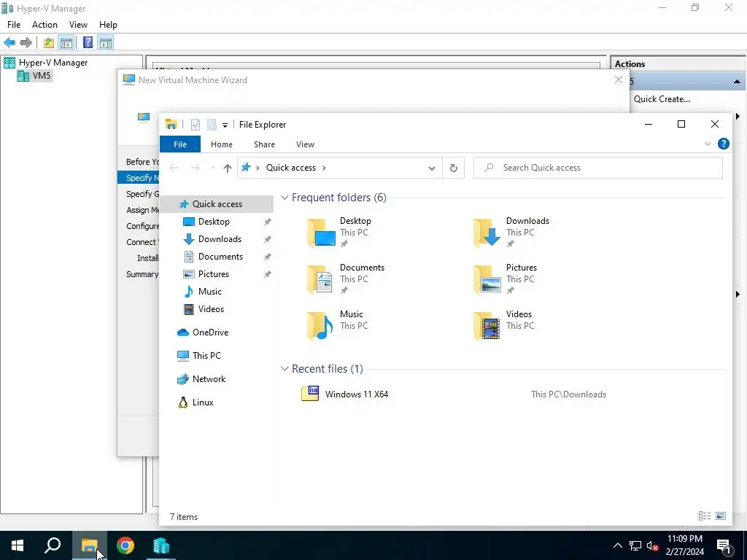Select This PC in the navigation pane
Image resolution: width=747 pixels, height=560 pixels.
coord(206,356)
